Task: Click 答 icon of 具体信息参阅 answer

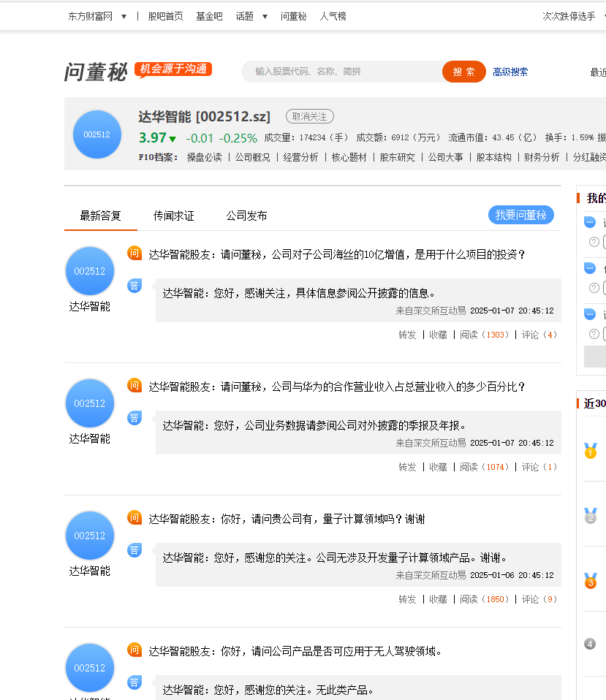Action: [135, 285]
